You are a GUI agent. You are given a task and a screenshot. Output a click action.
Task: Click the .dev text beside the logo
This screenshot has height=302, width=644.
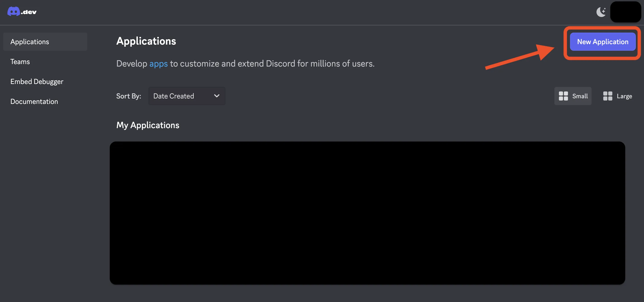(29, 12)
